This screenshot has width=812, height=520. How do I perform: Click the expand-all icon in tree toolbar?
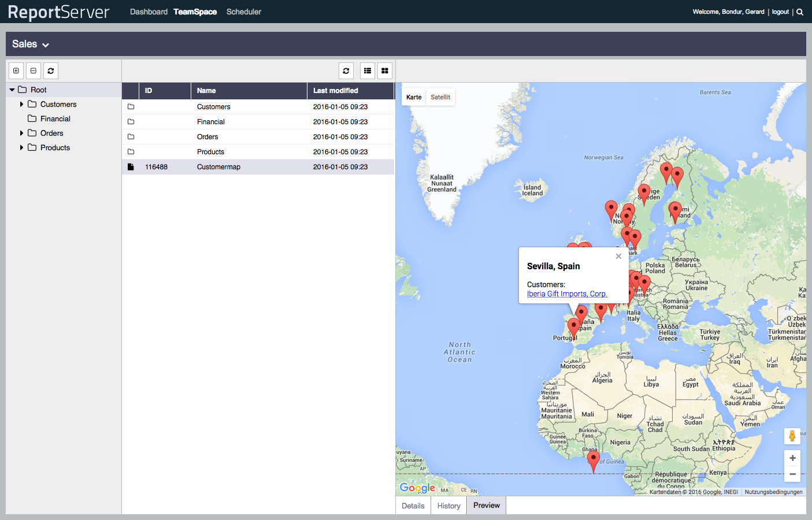16,70
